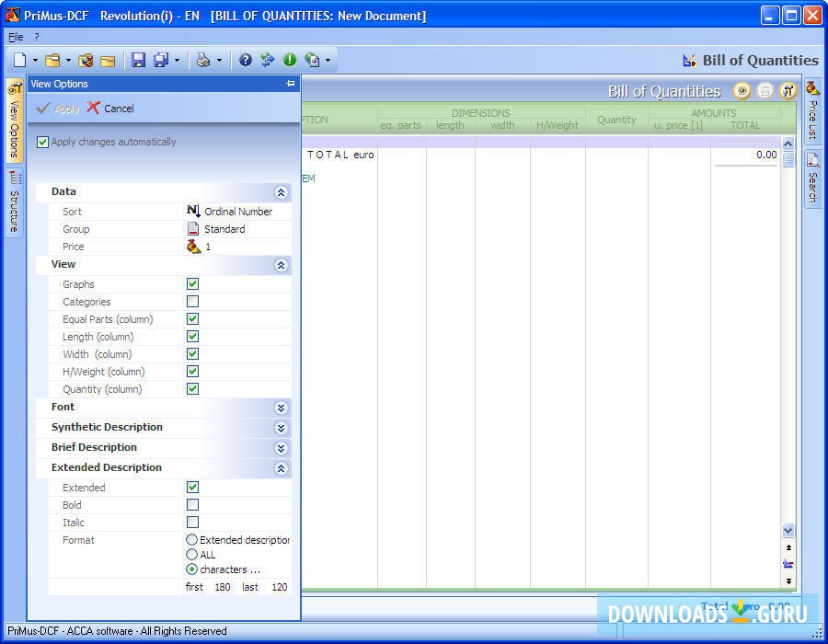The width and height of the screenshot is (828, 644).
Task: Open Help with the blue question mark icon
Action: [246, 61]
